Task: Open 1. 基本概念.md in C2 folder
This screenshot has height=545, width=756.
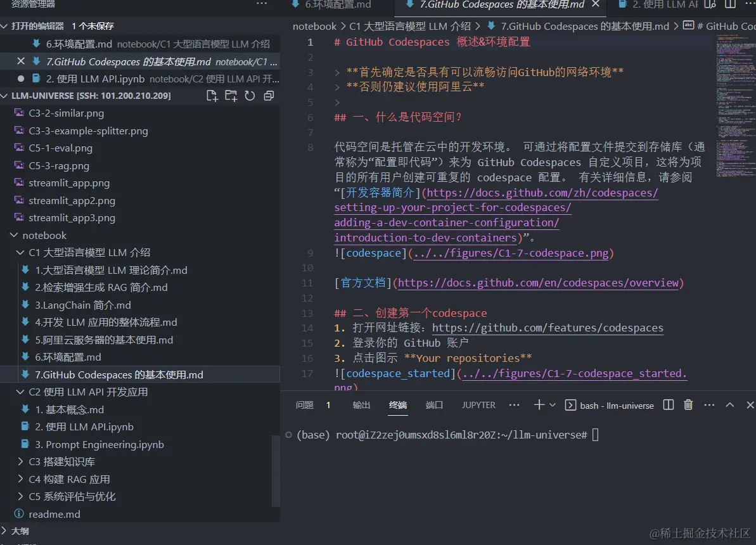Action: [70, 409]
